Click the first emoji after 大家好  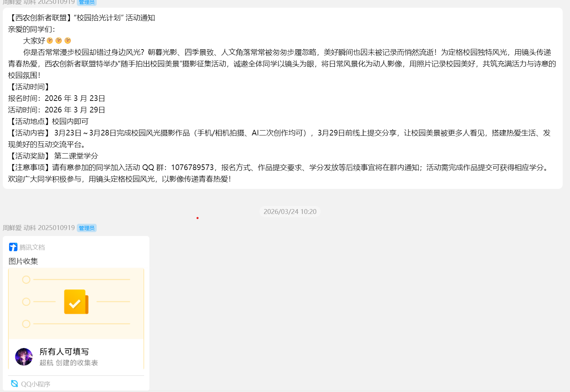coord(50,40)
